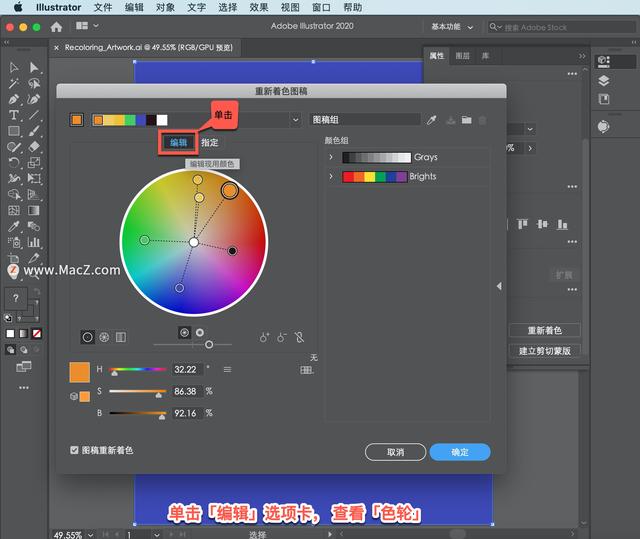Expand the Brights color group
Viewport: 640px width, 539px height.
[x=331, y=176]
